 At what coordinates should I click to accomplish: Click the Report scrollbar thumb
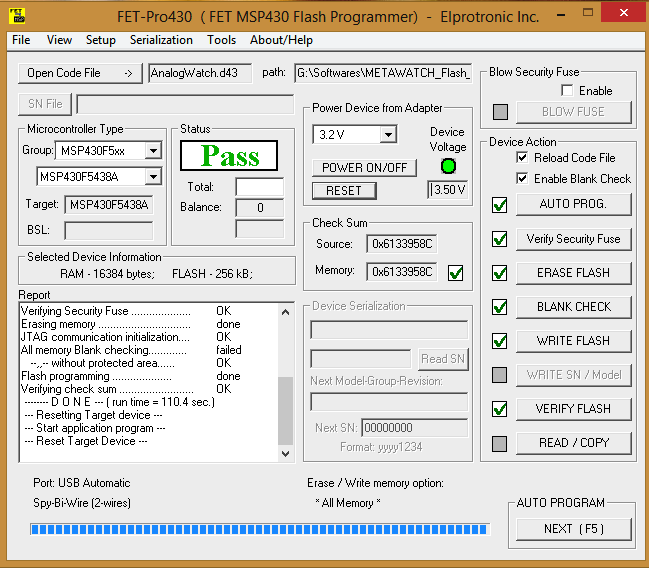click(x=286, y=410)
